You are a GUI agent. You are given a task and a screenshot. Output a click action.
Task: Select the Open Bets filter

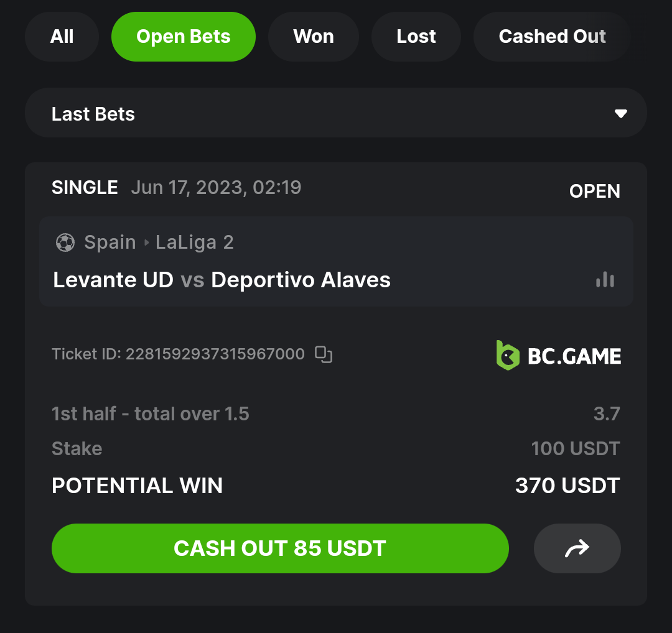point(184,37)
